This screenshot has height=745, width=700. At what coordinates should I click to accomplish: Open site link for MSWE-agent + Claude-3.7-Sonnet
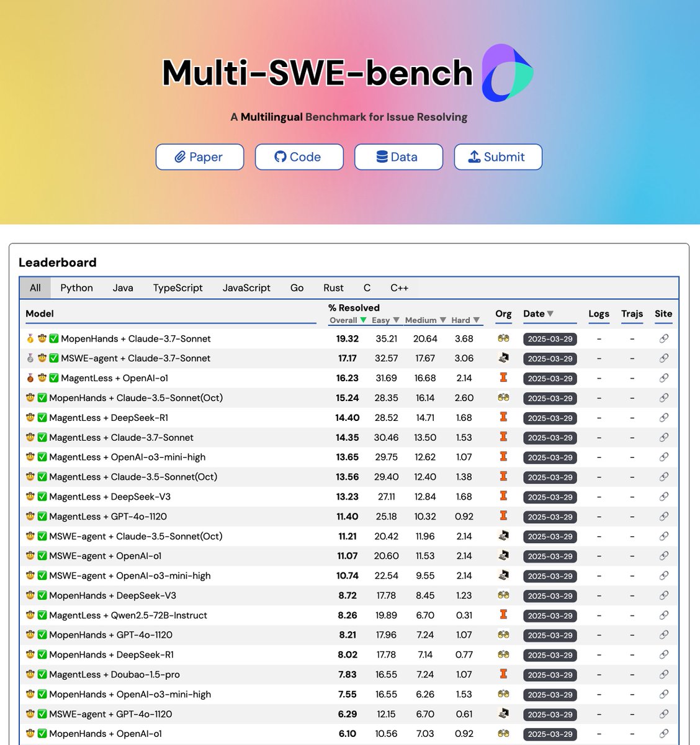(664, 358)
